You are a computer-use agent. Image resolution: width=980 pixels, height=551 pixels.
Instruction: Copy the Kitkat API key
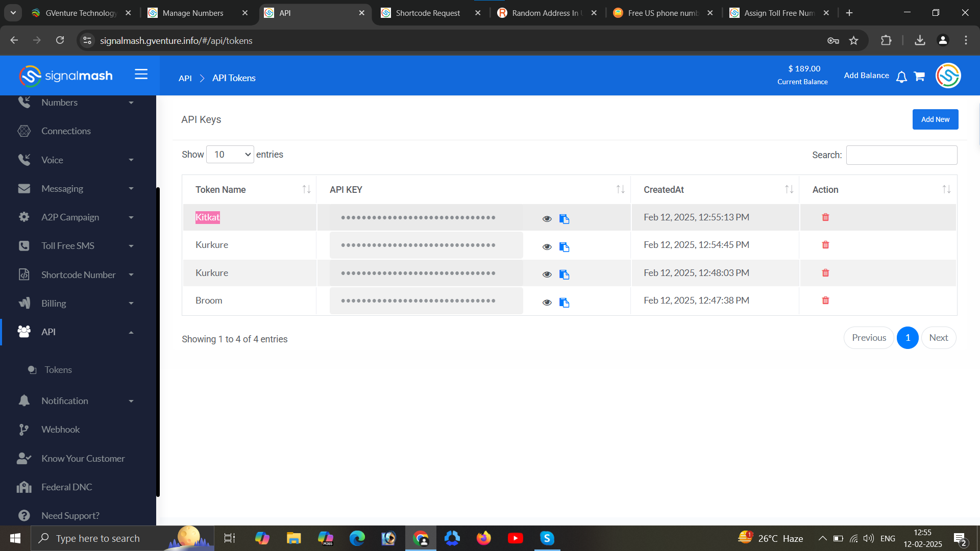click(564, 219)
